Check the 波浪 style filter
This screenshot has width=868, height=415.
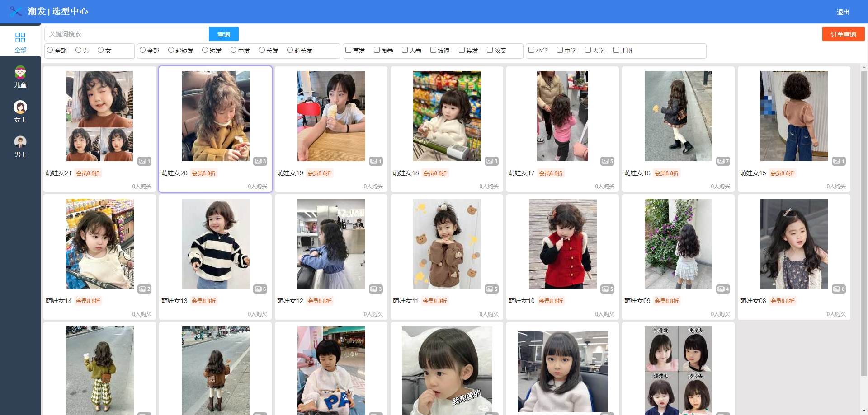point(433,50)
